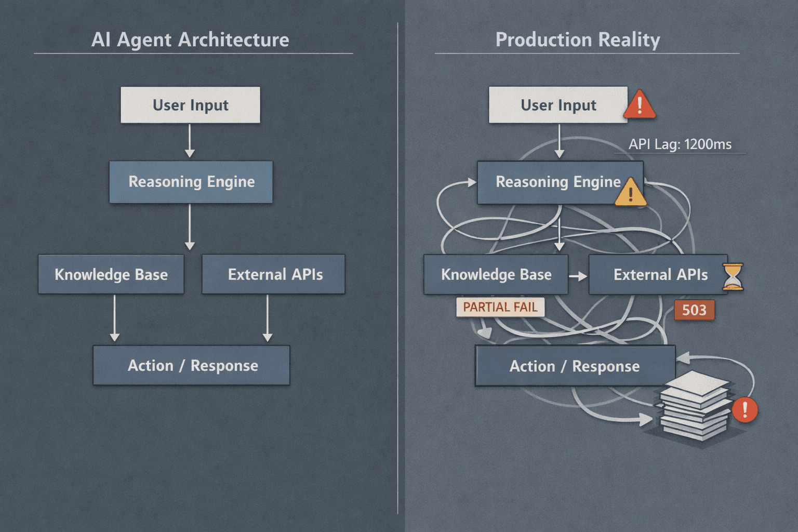Expand the arrow from User Input to Reasoning Engine
The height and width of the screenshot is (532, 798).
(x=560, y=141)
